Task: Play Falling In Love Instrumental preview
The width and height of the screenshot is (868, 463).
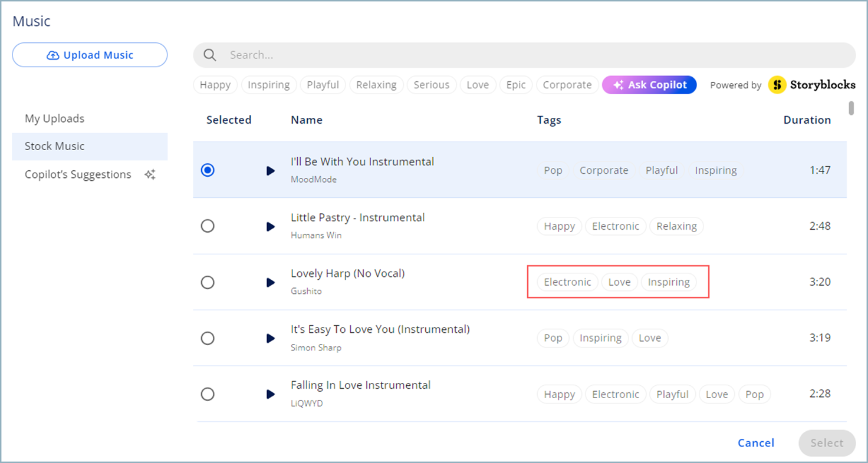Action: 271,395
